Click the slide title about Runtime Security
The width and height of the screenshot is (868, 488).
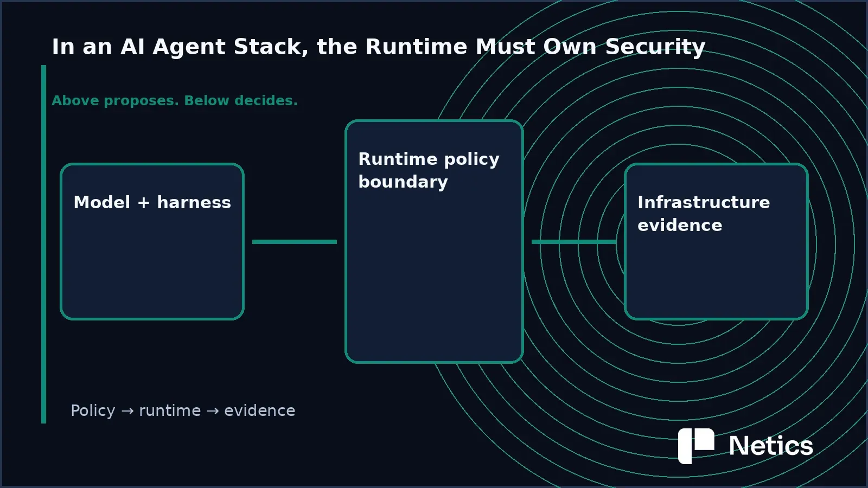(x=378, y=47)
